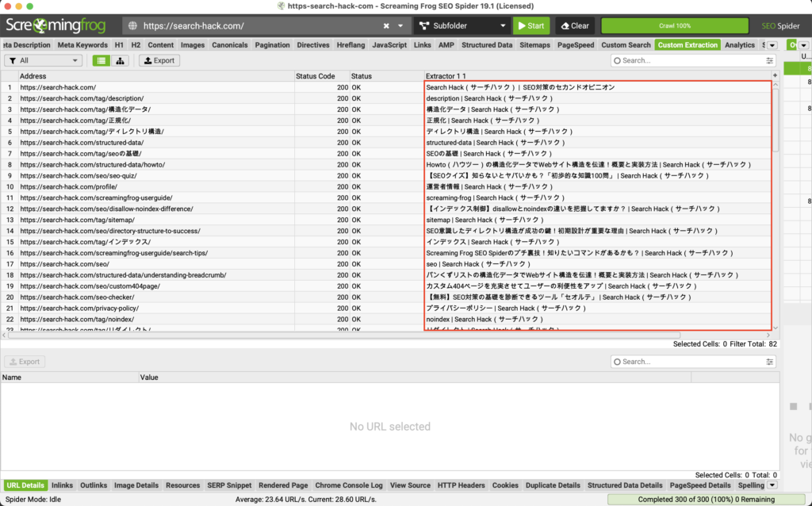Image resolution: width=812 pixels, height=506 pixels.
Task: Export the Custom Extraction table
Action: pos(159,60)
